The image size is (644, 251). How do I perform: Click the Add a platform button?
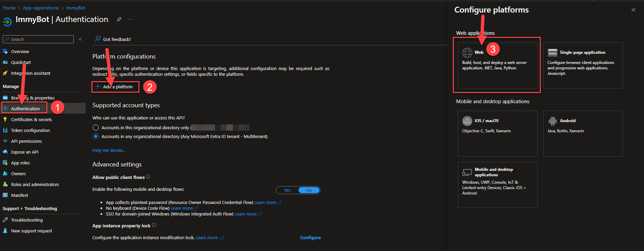point(115,87)
